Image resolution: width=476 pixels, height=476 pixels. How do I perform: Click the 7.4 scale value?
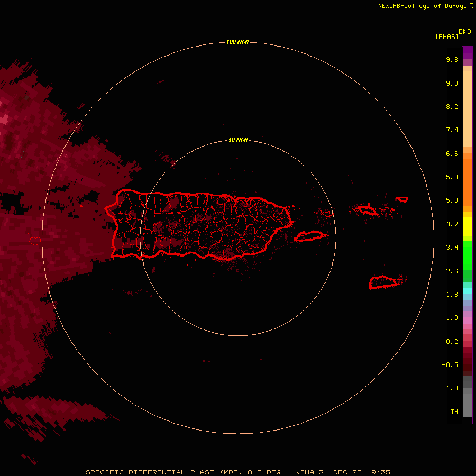(x=452, y=130)
